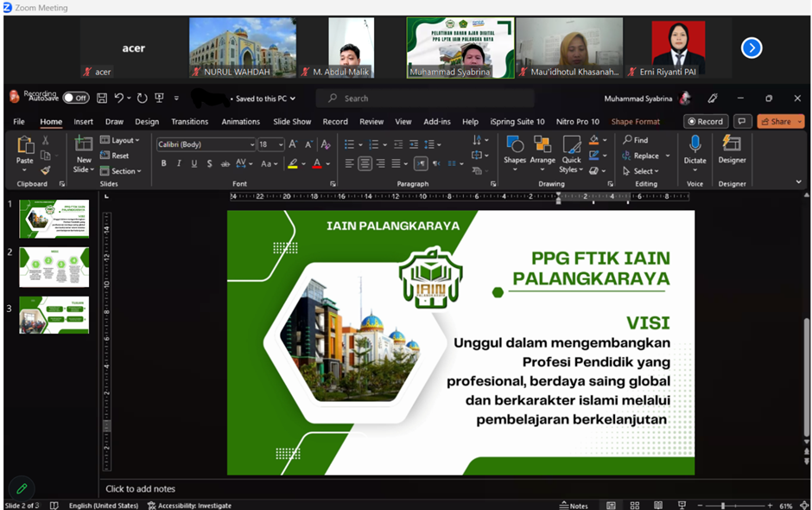Expand the Layout dropdown
Screen dimensions: 812x510
pos(119,140)
